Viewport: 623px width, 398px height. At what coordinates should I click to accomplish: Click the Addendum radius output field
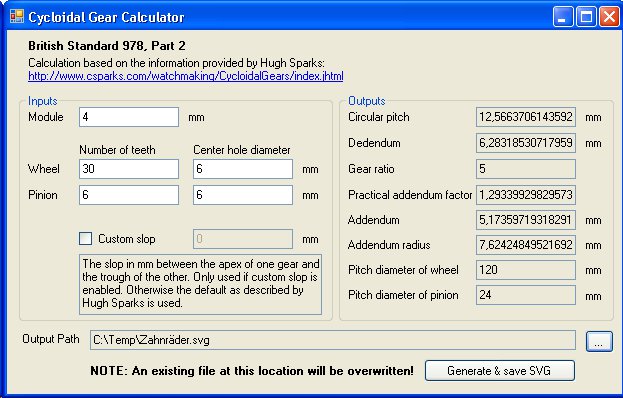(x=526, y=245)
